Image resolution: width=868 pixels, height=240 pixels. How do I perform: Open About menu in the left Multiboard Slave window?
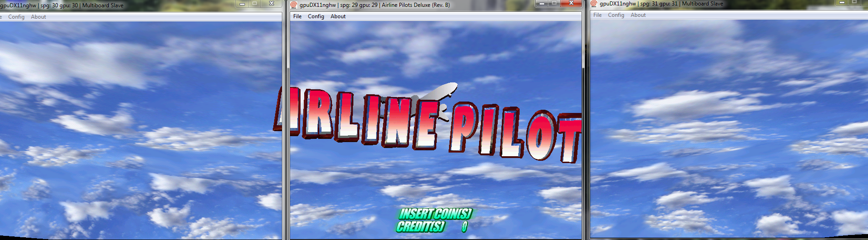(x=38, y=17)
